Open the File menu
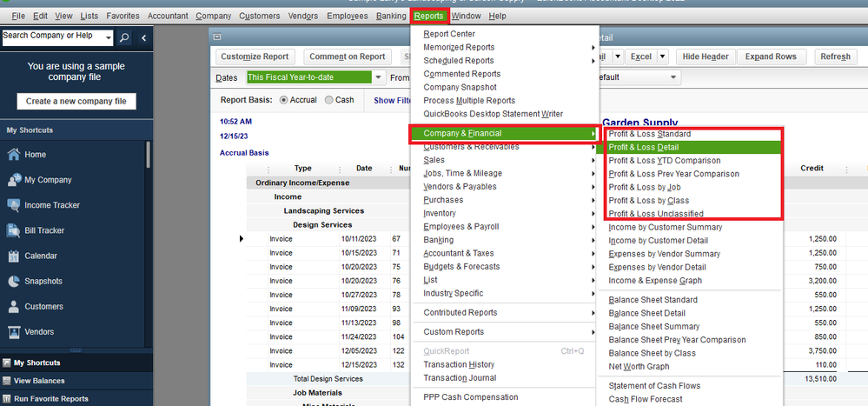868x406 pixels. 18,16
